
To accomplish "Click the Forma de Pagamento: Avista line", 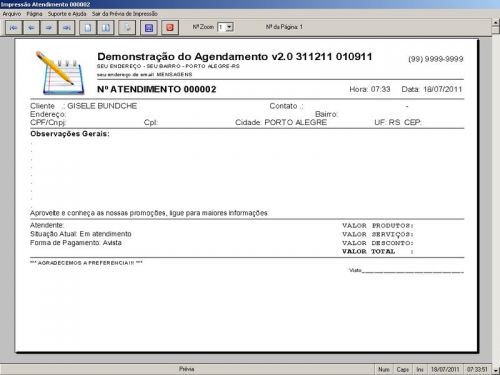I will coord(76,243).
